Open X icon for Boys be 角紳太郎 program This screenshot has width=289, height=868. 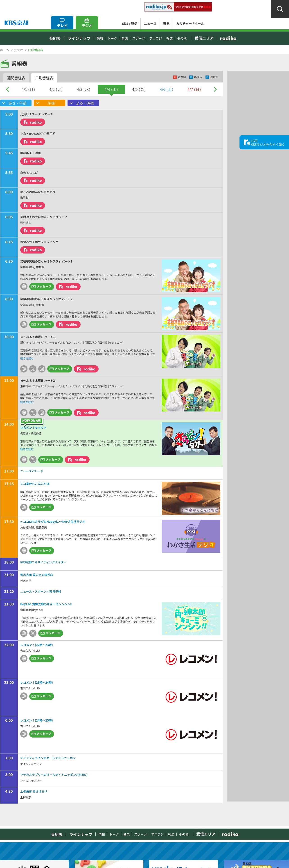coord(33,633)
